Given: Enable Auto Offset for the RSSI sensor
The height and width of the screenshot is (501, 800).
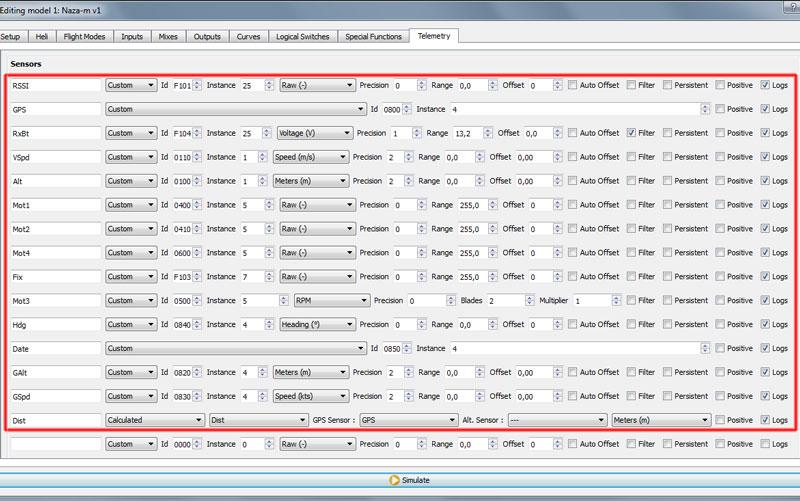Looking at the screenshot, I should click(572, 85).
